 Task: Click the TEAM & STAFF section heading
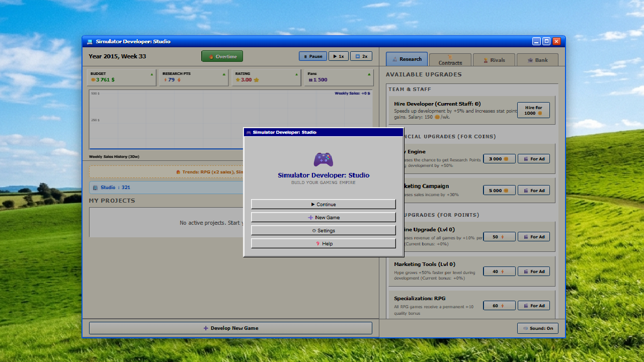coord(410,89)
